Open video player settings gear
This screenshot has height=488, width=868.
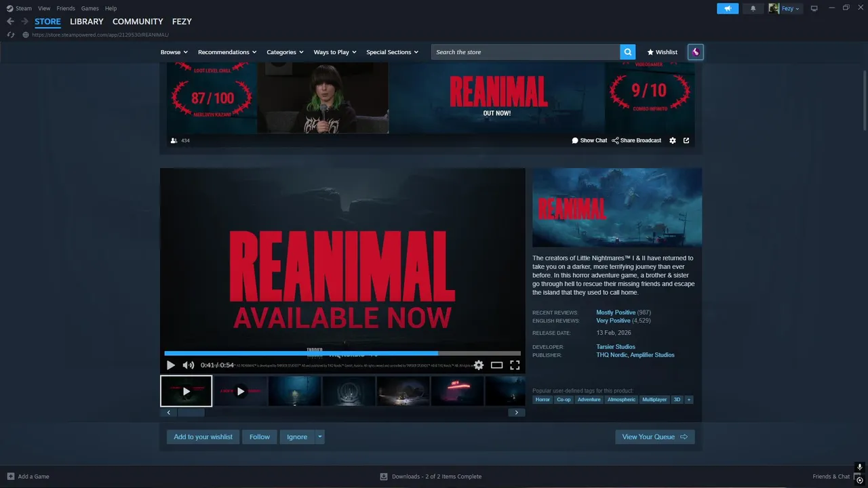tap(479, 365)
